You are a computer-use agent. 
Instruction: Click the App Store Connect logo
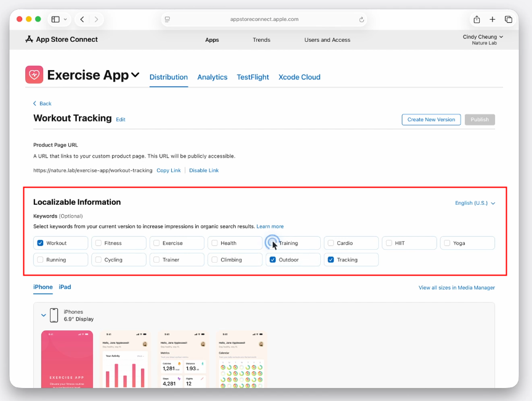tap(61, 39)
